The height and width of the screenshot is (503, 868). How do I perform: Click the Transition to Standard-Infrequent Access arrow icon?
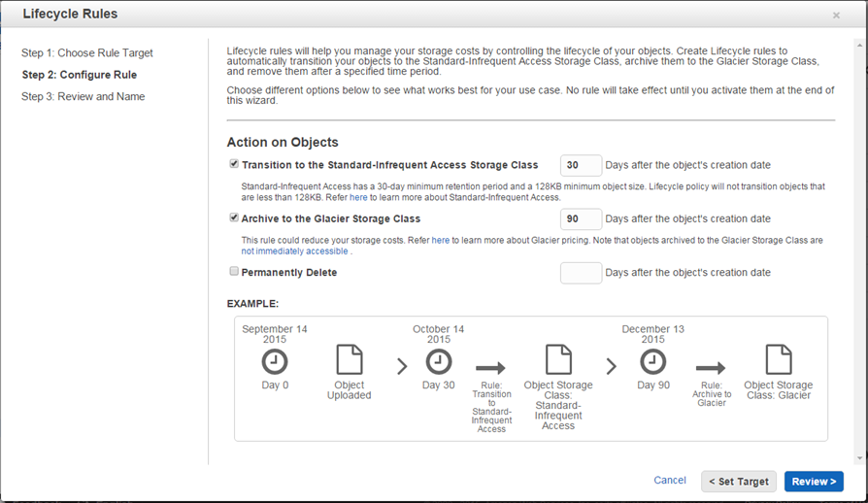click(490, 368)
